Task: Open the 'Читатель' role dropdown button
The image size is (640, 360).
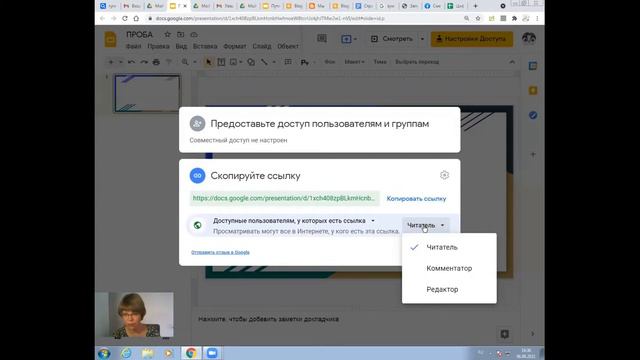Action: pos(425,225)
